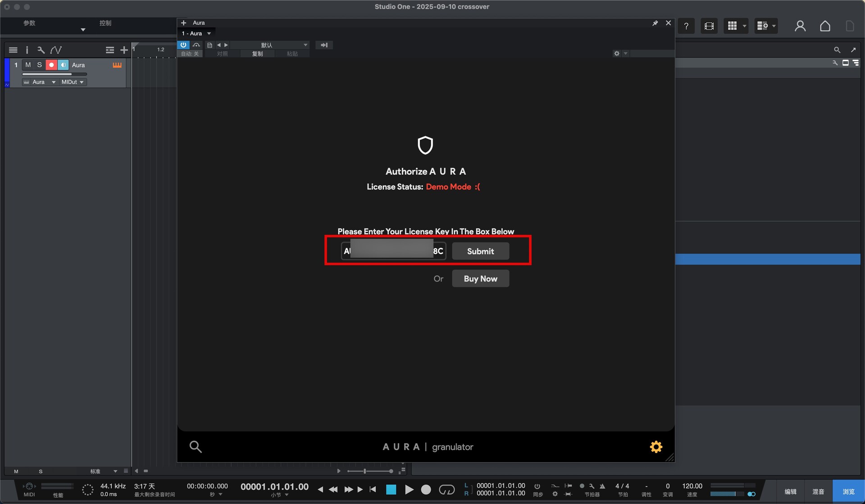Click the stop transport button
This screenshot has width=865, height=504.
(x=391, y=490)
